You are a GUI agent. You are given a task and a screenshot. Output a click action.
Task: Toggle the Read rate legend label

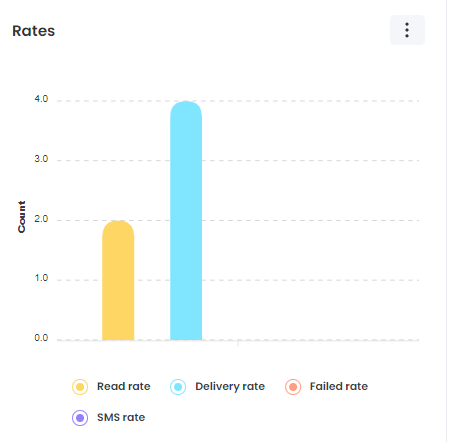pos(124,386)
